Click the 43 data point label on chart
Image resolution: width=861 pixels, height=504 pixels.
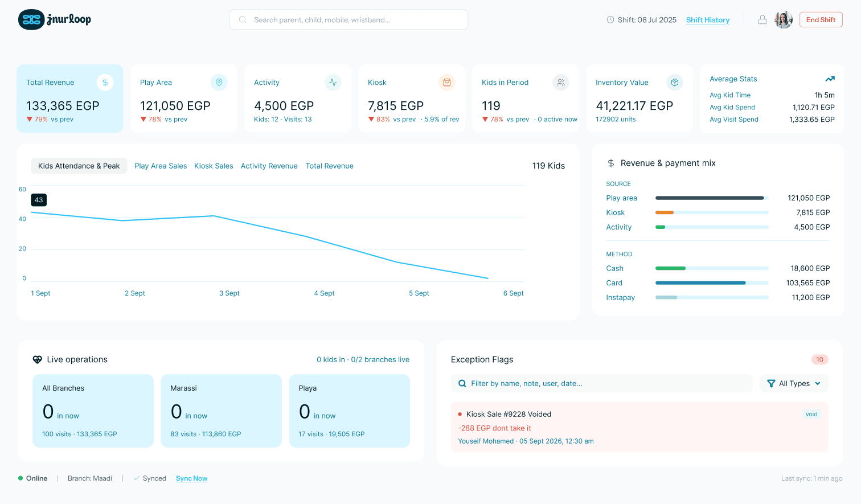pos(39,200)
